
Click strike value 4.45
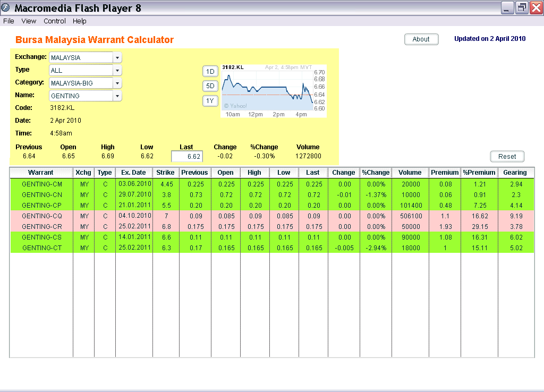[166, 184]
